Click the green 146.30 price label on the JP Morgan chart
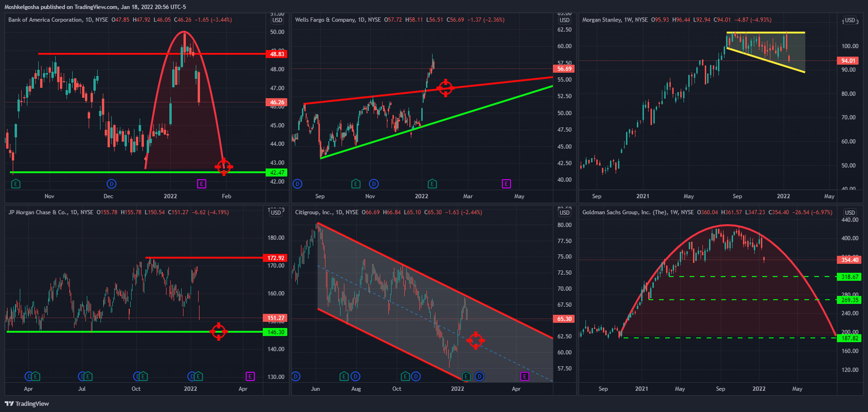The width and height of the screenshot is (868, 412). (x=275, y=332)
